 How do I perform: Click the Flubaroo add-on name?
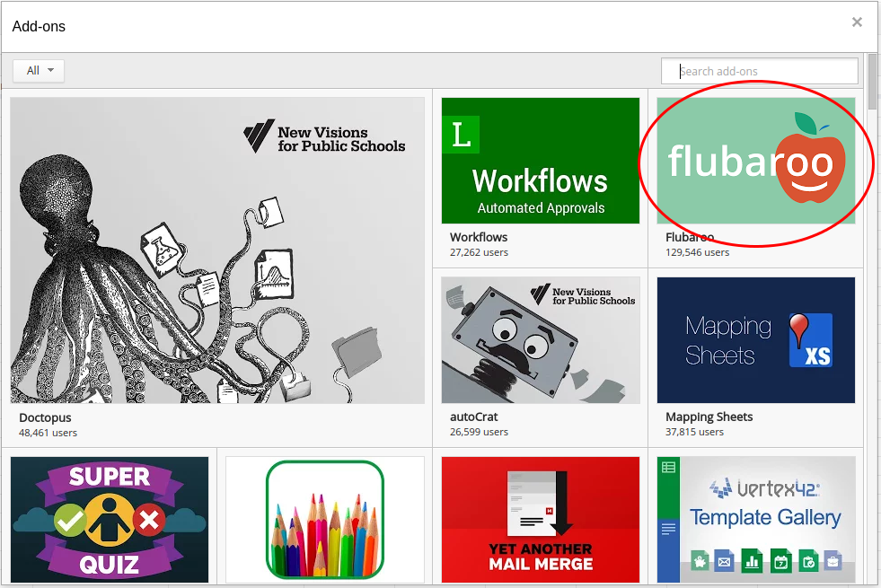coord(690,237)
